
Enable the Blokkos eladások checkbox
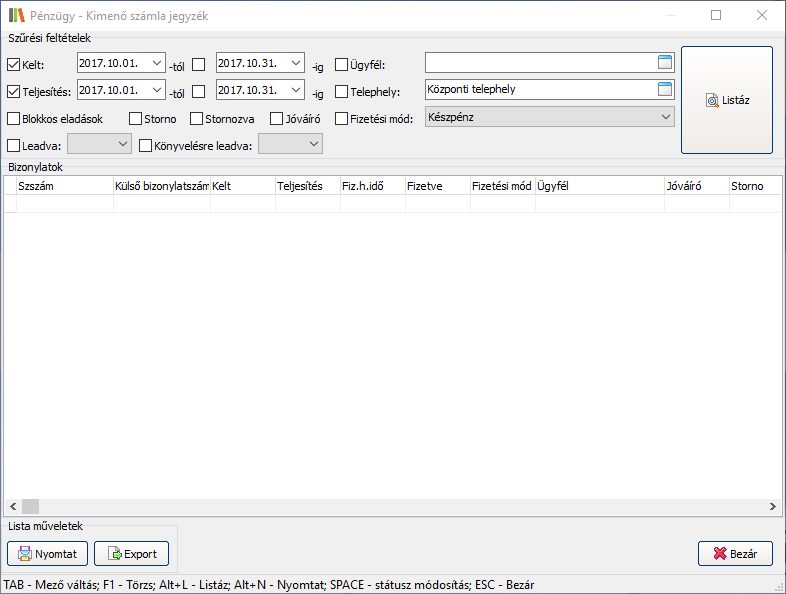(x=14, y=119)
